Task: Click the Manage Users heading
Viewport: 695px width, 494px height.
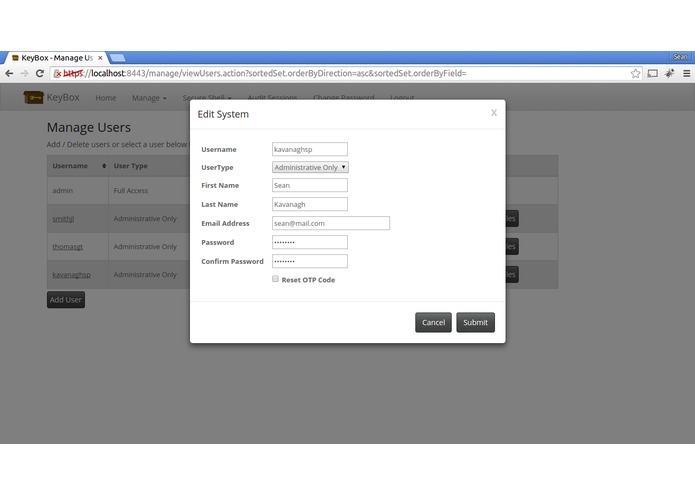Action: [x=89, y=128]
